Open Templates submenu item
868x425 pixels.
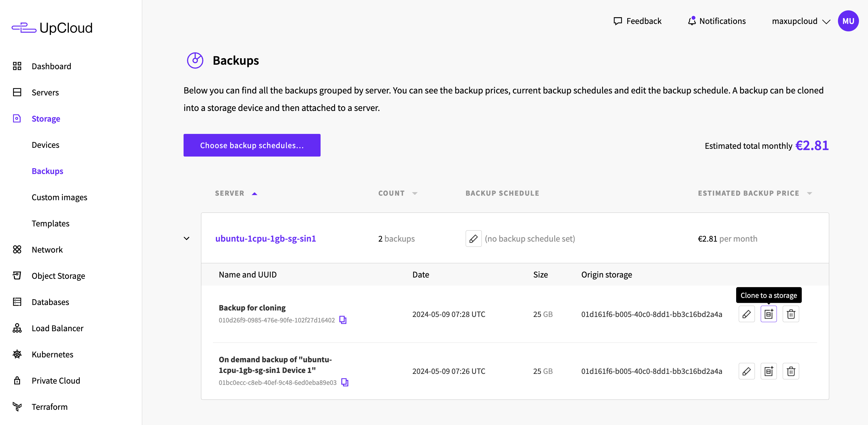pyautogui.click(x=50, y=223)
